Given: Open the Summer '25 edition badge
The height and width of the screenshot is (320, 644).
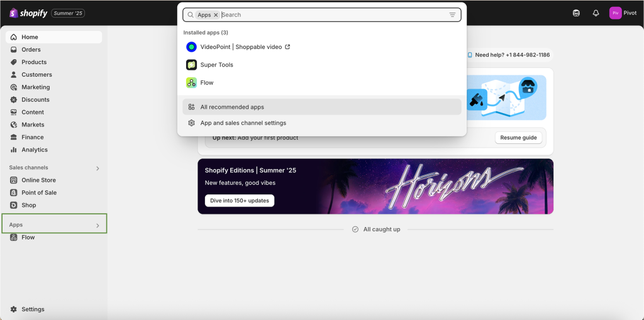Looking at the screenshot, I should click(68, 13).
